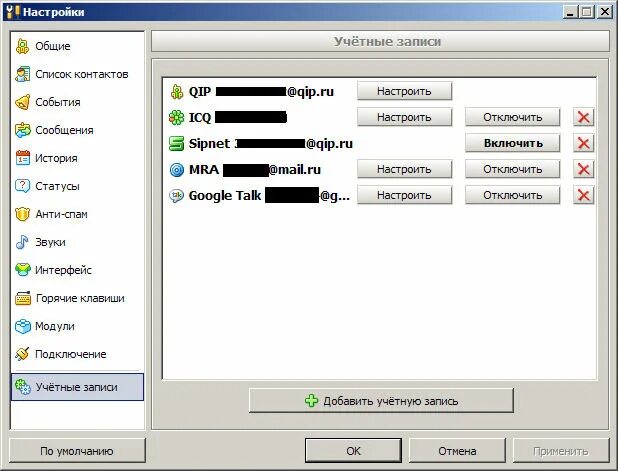Screen dimensions: 618x471
Task: Click the Анти-спам shield icon
Action: (22, 214)
